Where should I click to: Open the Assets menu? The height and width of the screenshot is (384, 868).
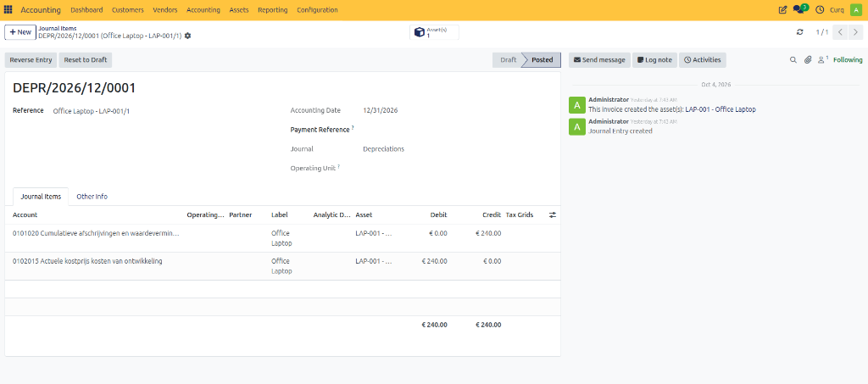pos(238,10)
